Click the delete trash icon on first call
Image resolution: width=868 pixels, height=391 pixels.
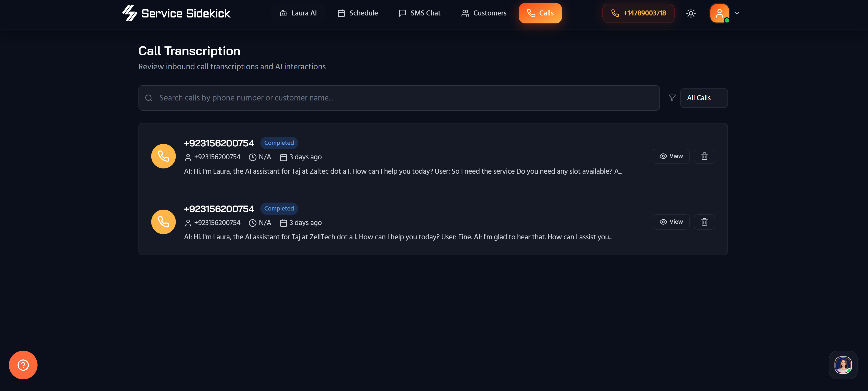click(704, 156)
